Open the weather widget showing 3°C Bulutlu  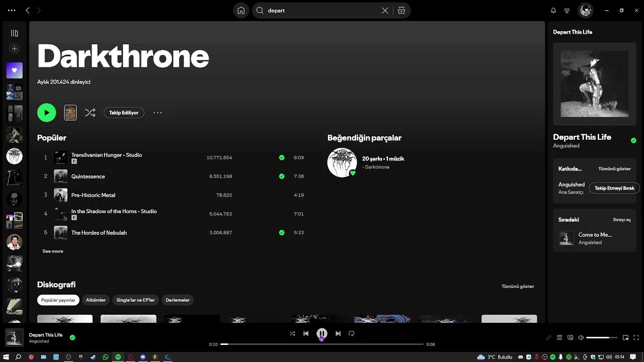495,357
